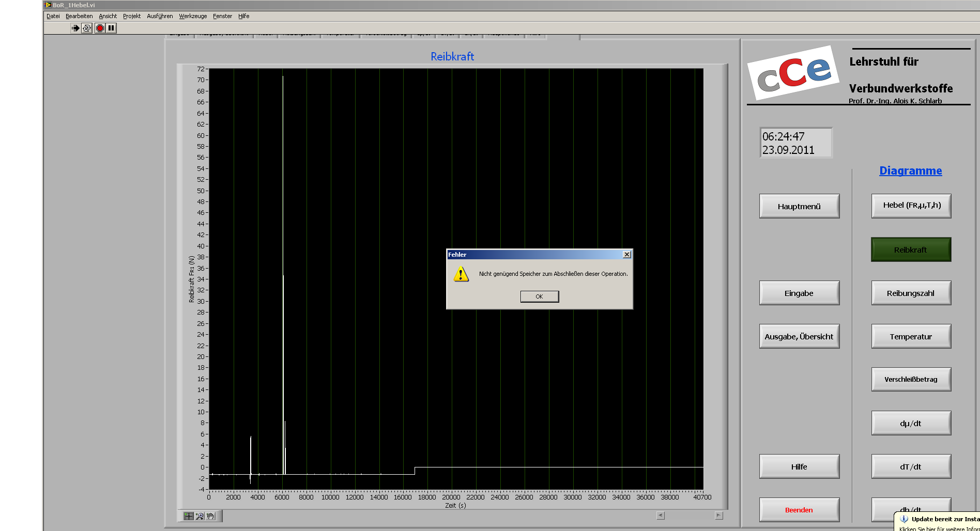The height and width of the screenshot is (531, 980).
Task: Click the time and date display field
Action: tap(796, 143)
